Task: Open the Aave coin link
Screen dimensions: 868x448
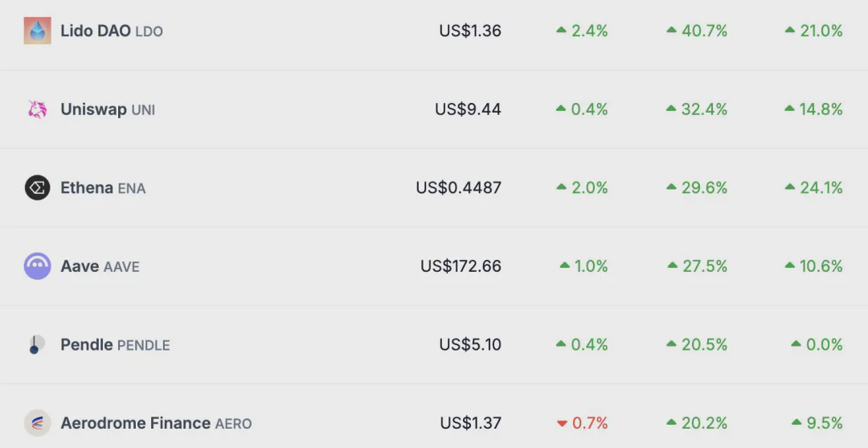Action: point(100,267)
